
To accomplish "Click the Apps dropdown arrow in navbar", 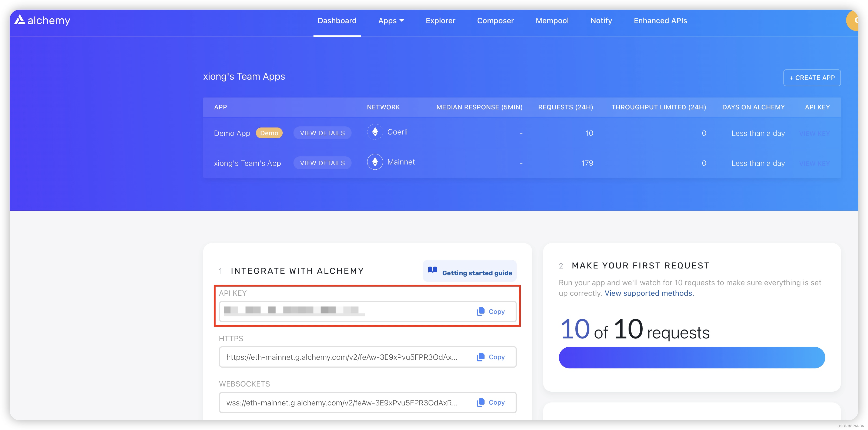I will coord(401,20).
